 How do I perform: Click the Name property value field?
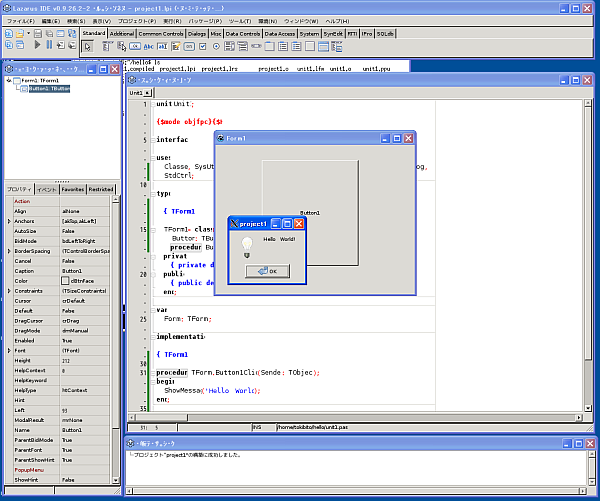point(85,430)
